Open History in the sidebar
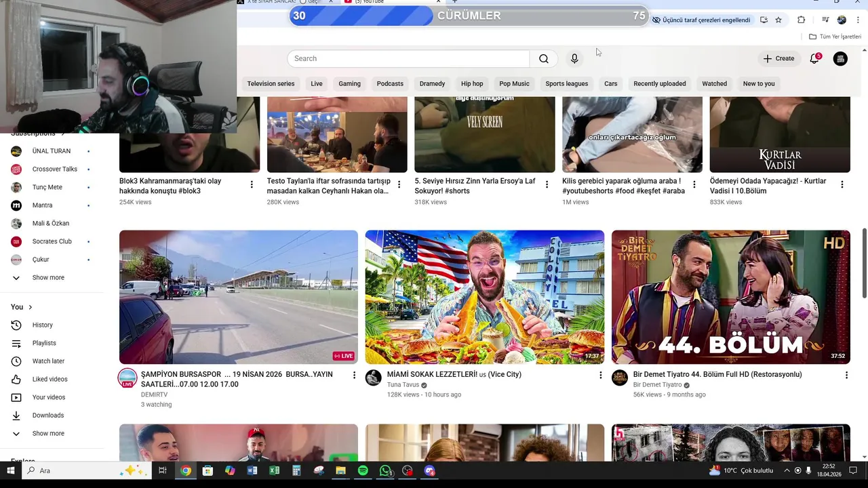Screen dimensions: 868x488 coord(52,325)
